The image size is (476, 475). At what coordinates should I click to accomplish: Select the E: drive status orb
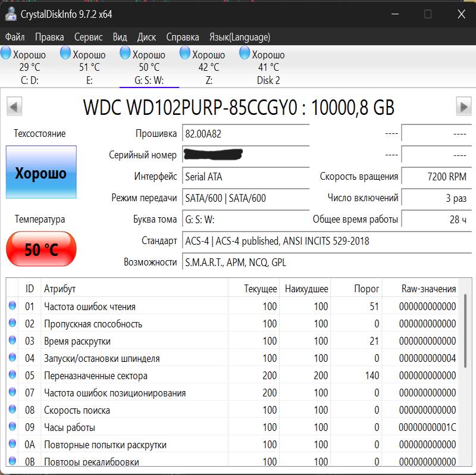66,54
